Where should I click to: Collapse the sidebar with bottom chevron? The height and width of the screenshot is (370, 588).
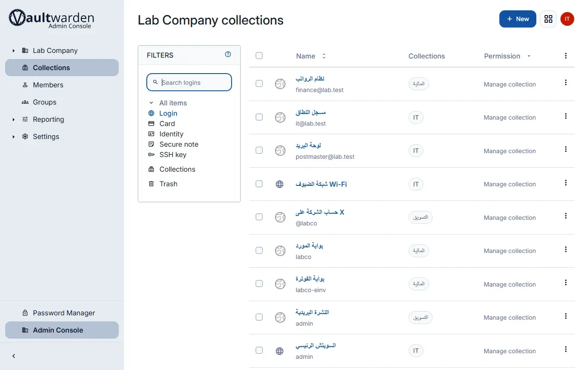pyautogui.click(x=14, y=356)
